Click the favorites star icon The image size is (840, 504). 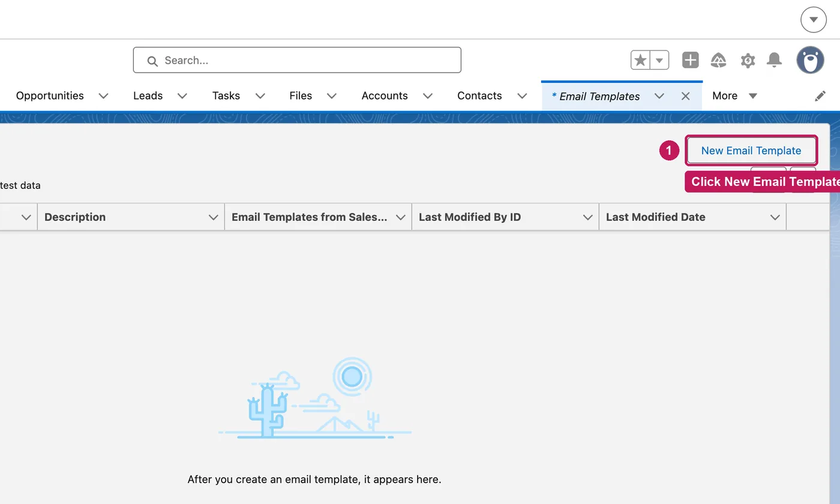pos(641,60)
